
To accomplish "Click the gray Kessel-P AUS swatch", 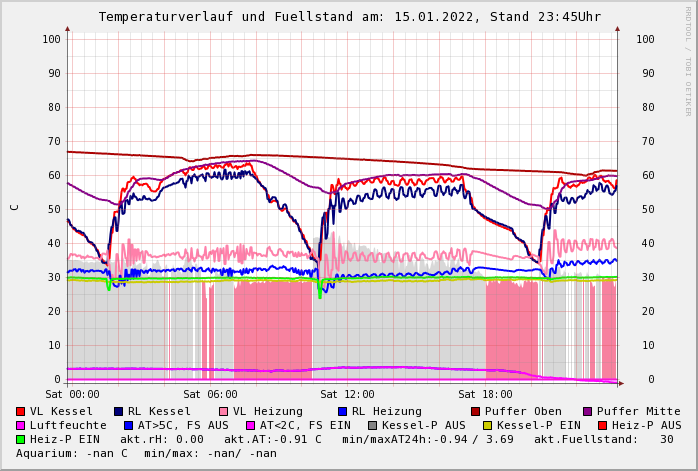I will point(372,425).
